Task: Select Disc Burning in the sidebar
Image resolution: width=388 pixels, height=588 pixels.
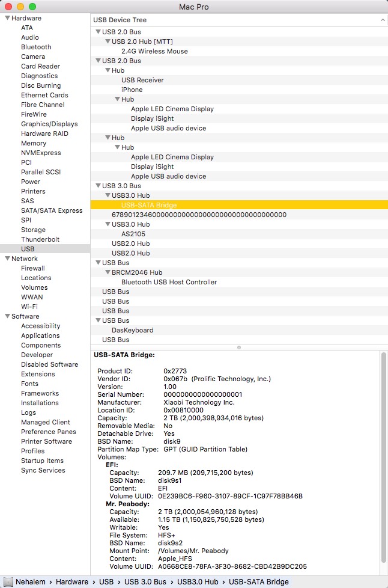Action: click(41, 85)
